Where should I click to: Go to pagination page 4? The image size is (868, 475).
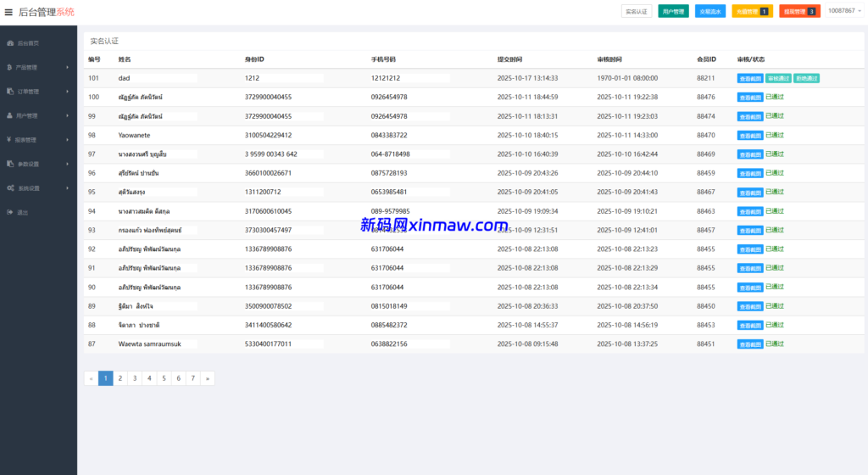149,378
